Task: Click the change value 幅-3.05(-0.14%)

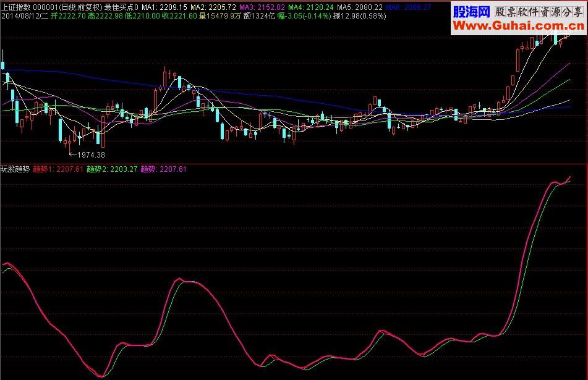Action: (304, 16)
